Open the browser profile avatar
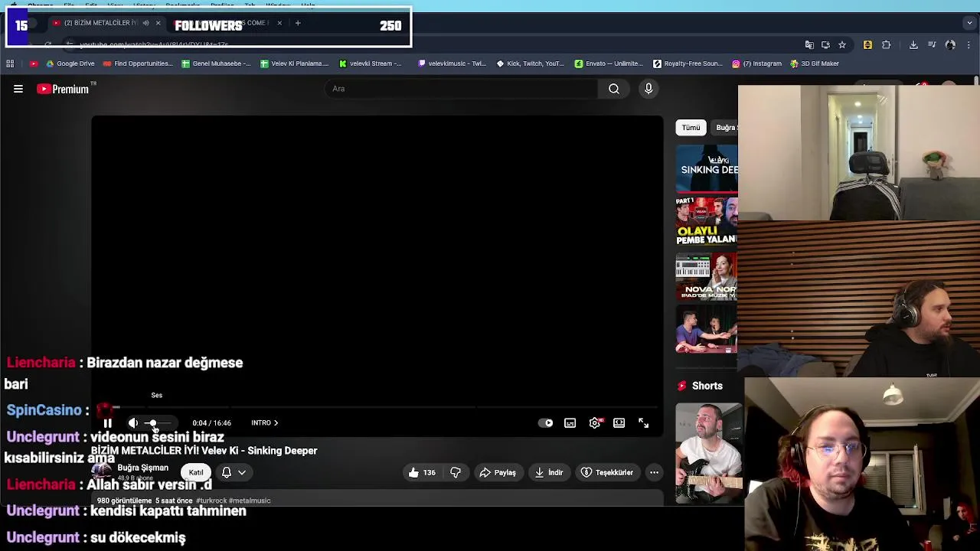This screenshot has width=980, height=551. [950, 45]
